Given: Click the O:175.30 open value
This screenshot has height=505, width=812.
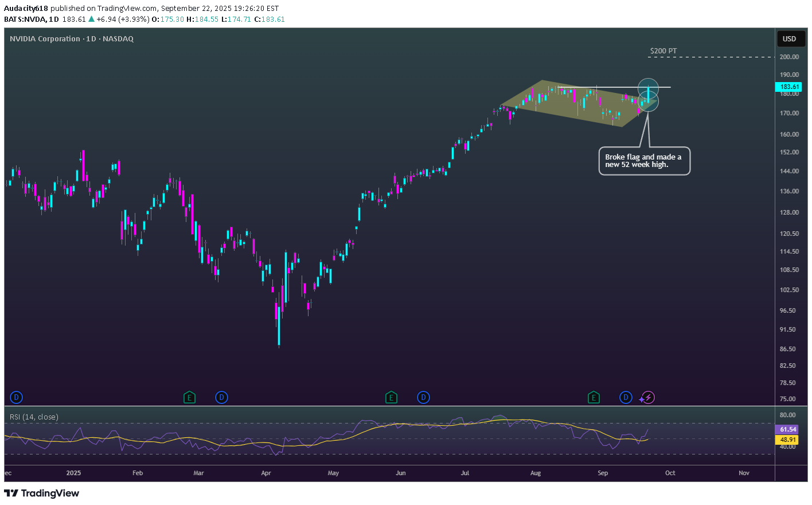Looking at the screenshot, I should pyautogui.click(x=168, y=19).
